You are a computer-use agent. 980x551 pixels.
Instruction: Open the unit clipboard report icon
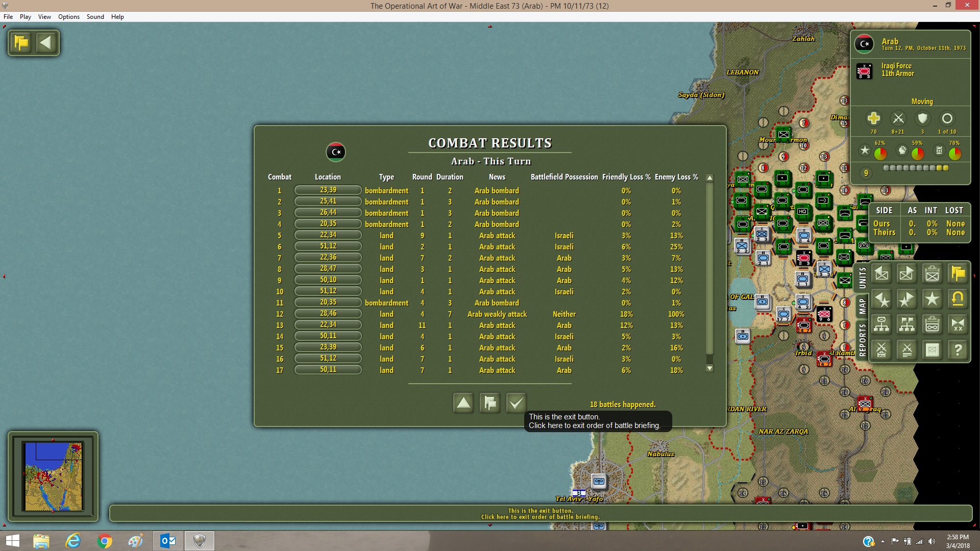(933, 274)
